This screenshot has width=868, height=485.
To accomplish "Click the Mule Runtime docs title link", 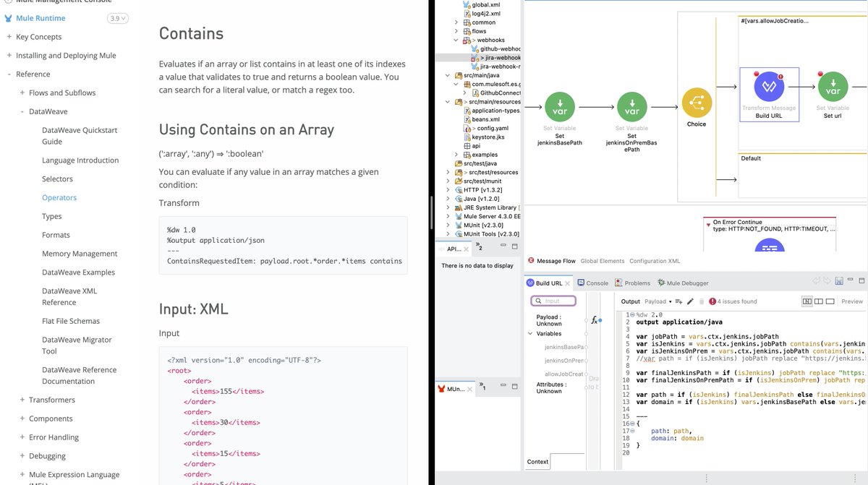I will (41, 18).
